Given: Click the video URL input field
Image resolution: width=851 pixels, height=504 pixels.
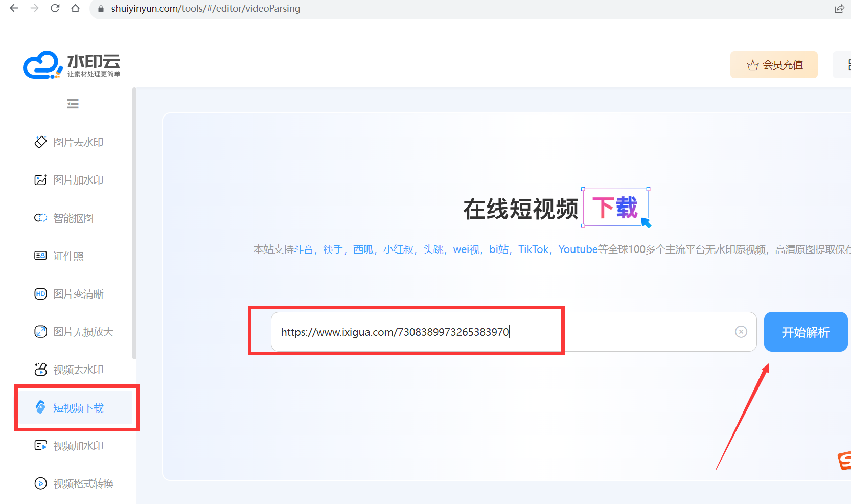Looking at the screenshot, I should pos(514,332).
